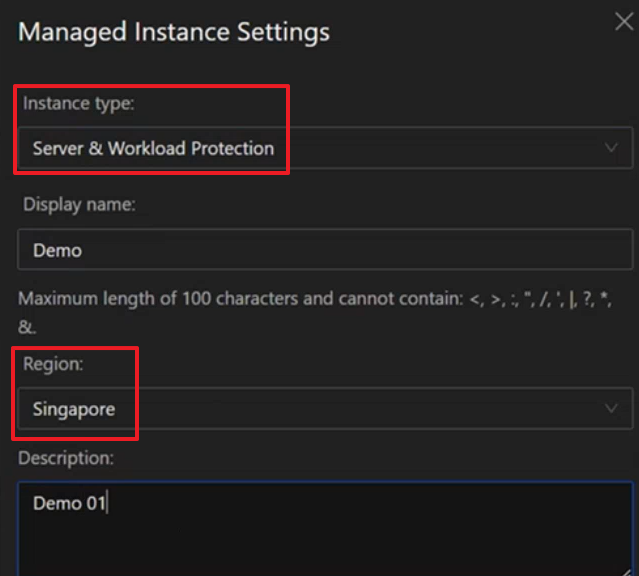Select the "Server & Workload Protection" value

[153, 148]
